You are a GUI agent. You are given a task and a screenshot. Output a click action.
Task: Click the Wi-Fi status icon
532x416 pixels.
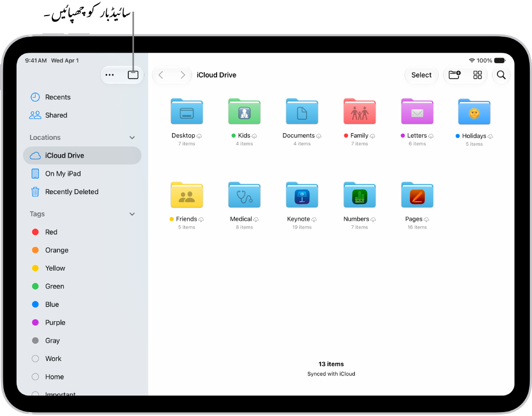point(471,60)
